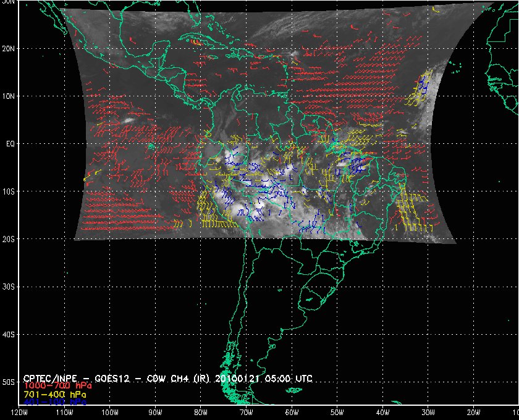The width and height of the screenshot is (519, 420).
Task: Click the 20N latitude axis label
Action: click(x=8, y=48)
